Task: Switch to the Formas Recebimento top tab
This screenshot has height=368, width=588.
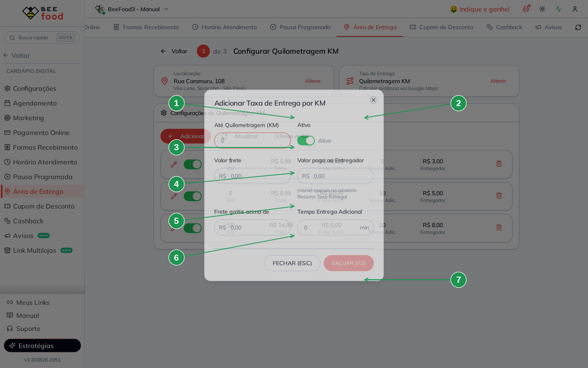Action: click(146, 27)
